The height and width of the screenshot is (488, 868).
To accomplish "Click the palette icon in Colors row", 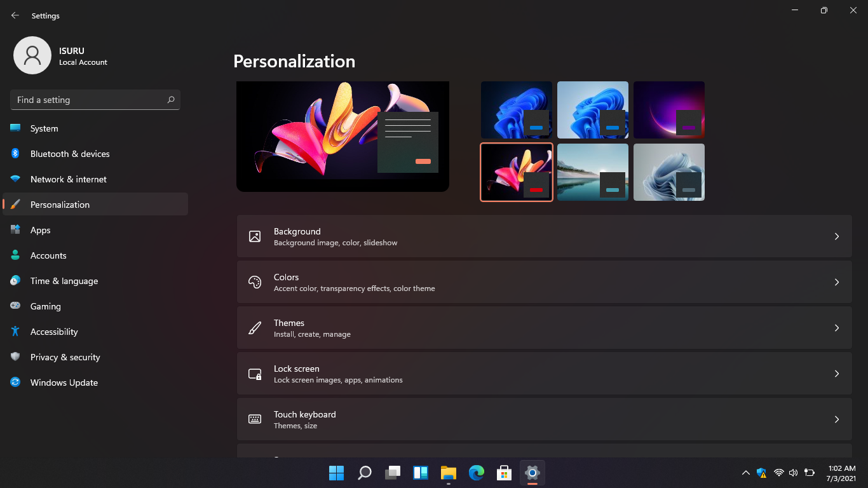I will click(255, 282).
